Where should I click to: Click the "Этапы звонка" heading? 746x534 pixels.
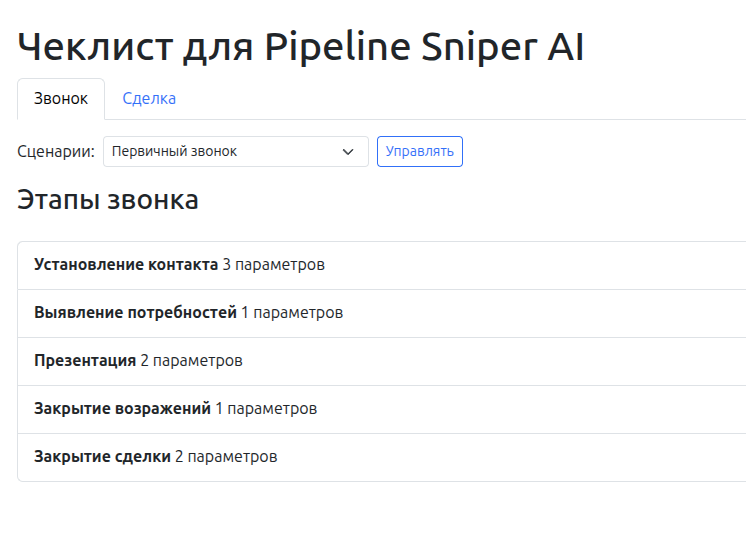coord(108,200)
